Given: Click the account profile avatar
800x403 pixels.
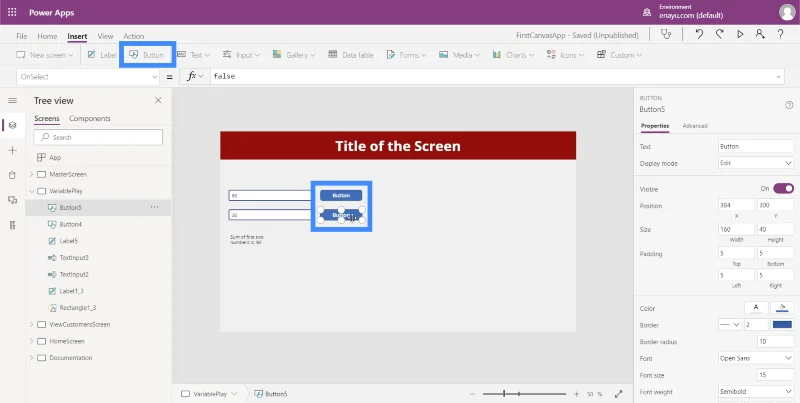Looking at the screenshot, I should point(787,12).
